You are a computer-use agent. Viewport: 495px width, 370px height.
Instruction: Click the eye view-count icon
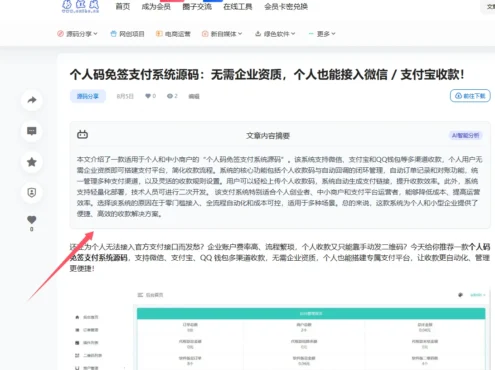[170, 96]
